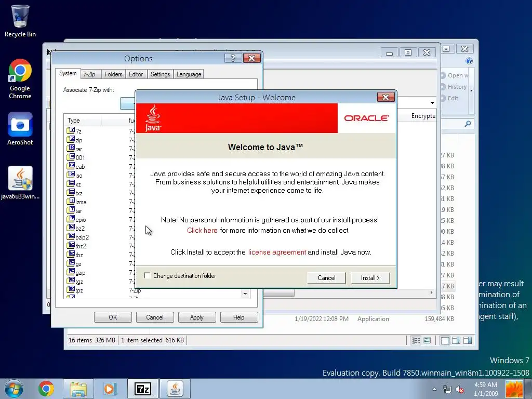Click the muted volume tray icon

coord(460,390)
